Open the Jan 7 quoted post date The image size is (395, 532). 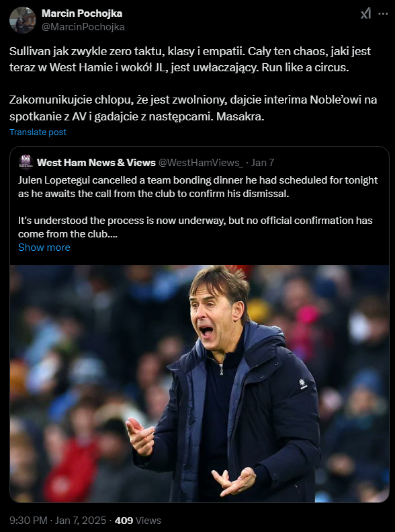click(x=263, y=163)
